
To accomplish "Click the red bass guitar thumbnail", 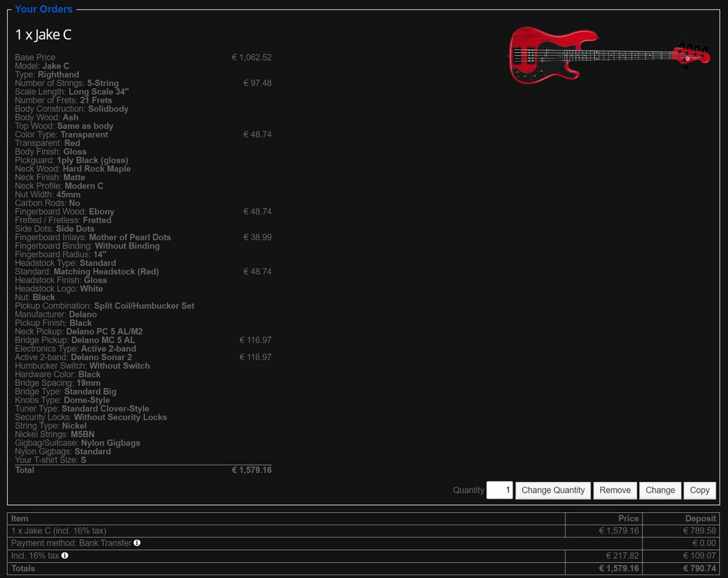I will click(609, 56).
